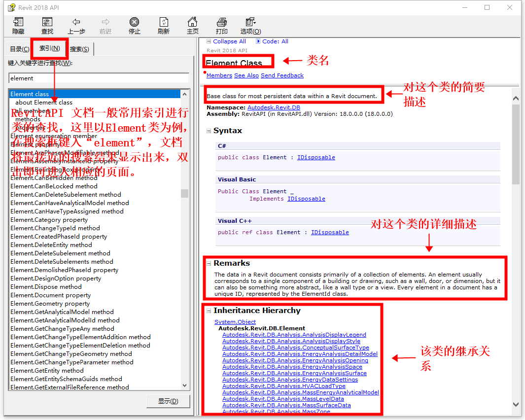525x420 pixels.
Task: Select Element class index entry
Action: [x=95, y=94]
